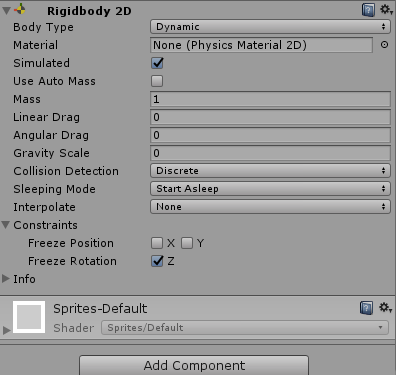Image resolution: width=396 pixels, height=375 pixels.
Task: Click the Material label
Action: pos(36,45)
